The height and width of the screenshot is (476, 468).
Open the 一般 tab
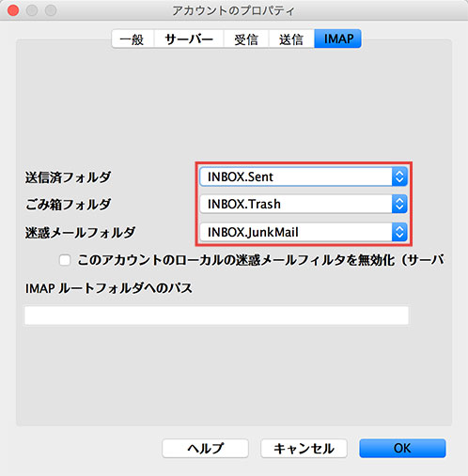(x=133, y=39)
